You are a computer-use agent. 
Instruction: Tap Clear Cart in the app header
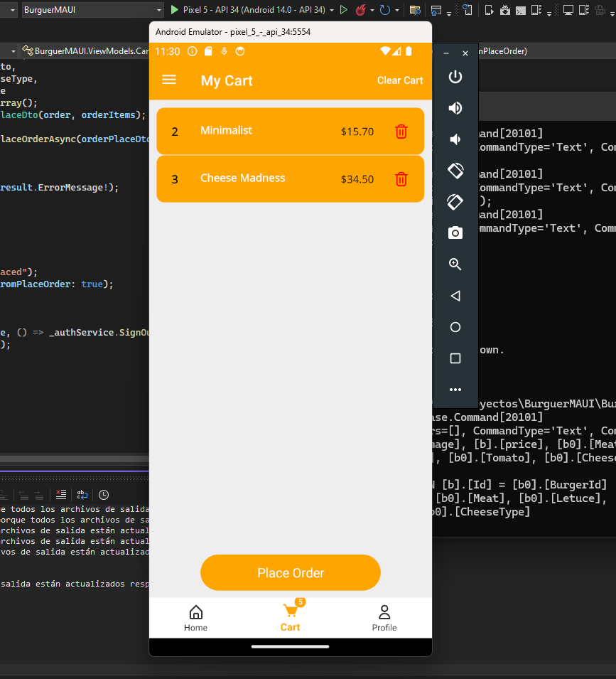[x=400, y=80]
